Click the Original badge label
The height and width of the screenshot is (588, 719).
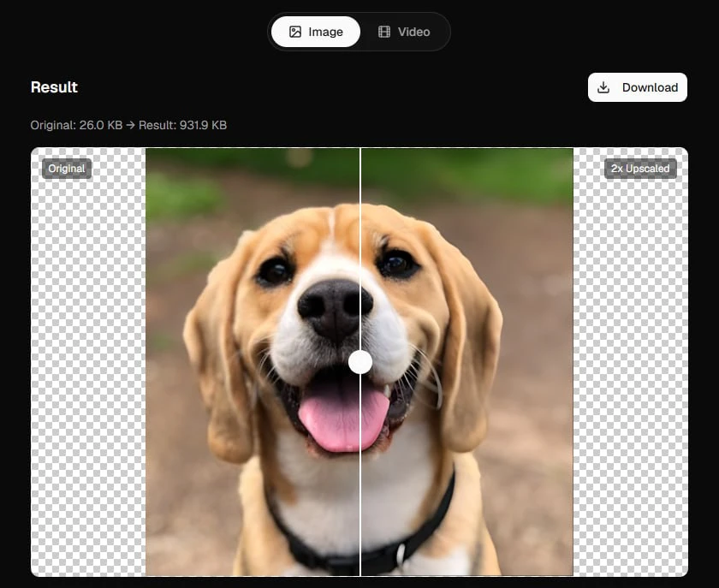coord(67,169)
